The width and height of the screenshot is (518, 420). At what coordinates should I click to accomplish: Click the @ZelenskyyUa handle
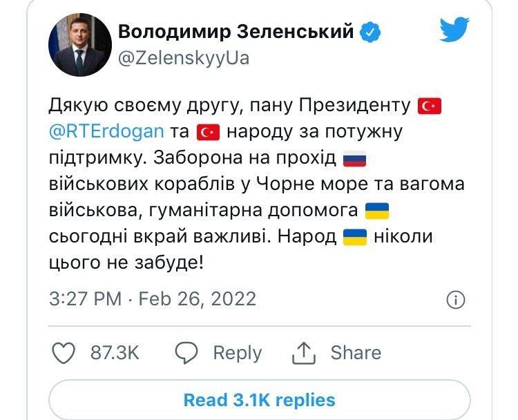point(184,59)
